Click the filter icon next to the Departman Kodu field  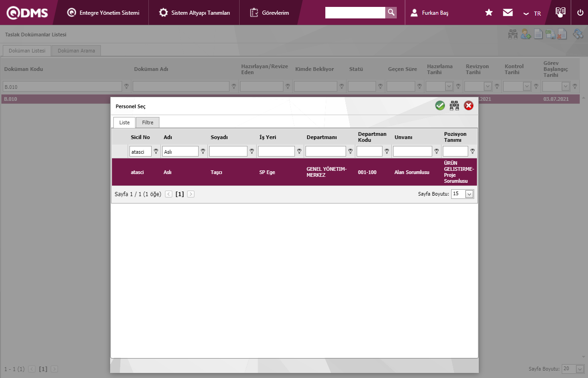tap(387, 151)
